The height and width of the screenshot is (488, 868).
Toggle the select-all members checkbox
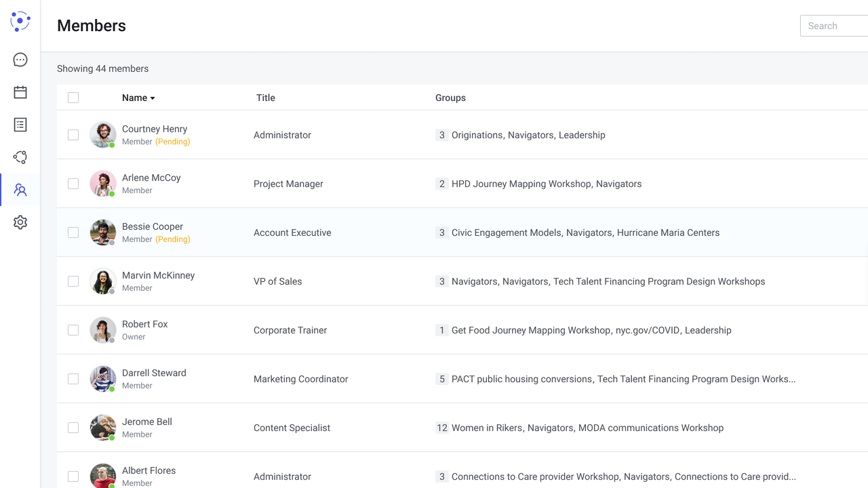pyautogui.click(x=73, y=98)
